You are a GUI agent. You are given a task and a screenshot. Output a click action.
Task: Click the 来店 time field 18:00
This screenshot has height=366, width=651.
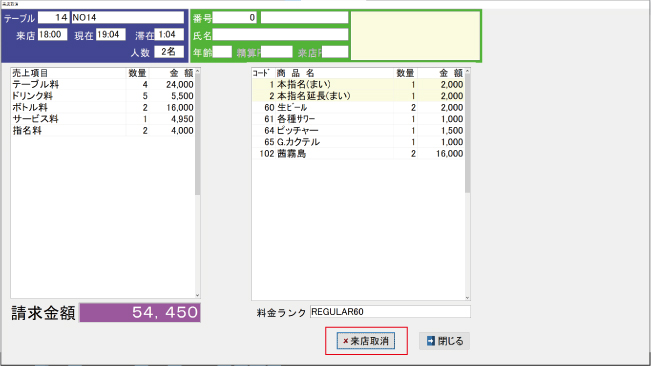(52, 34)
